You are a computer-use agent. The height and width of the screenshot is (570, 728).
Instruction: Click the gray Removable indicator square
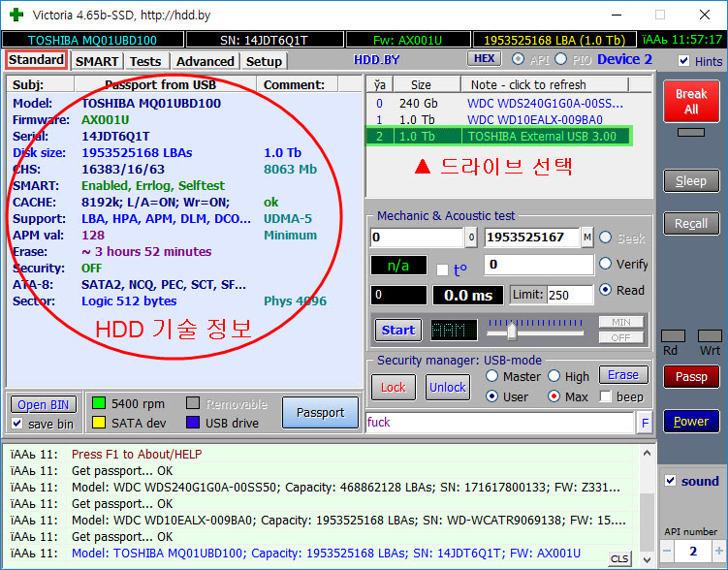coord(193,403)
